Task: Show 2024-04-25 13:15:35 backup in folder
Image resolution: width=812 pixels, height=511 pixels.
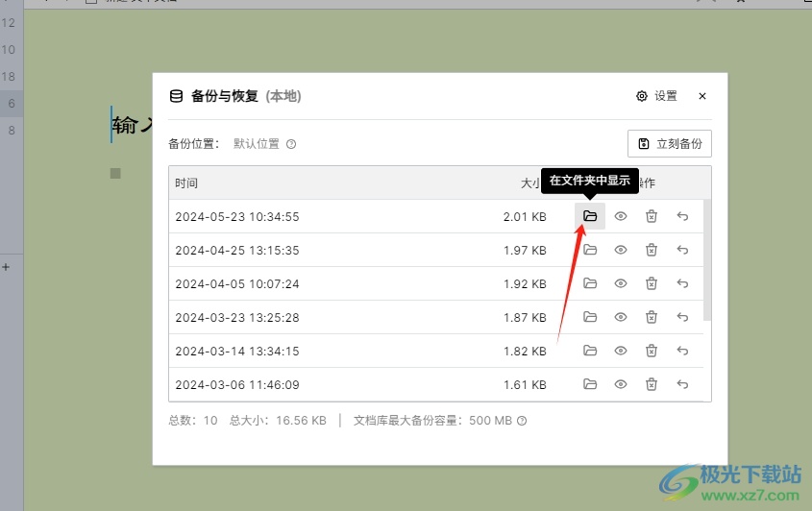Action: pyautogui.click(x=590, y=250)
